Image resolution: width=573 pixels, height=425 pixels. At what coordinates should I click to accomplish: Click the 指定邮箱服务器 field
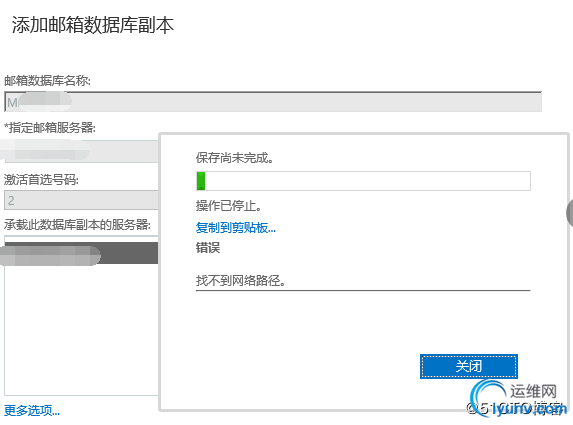81,151
